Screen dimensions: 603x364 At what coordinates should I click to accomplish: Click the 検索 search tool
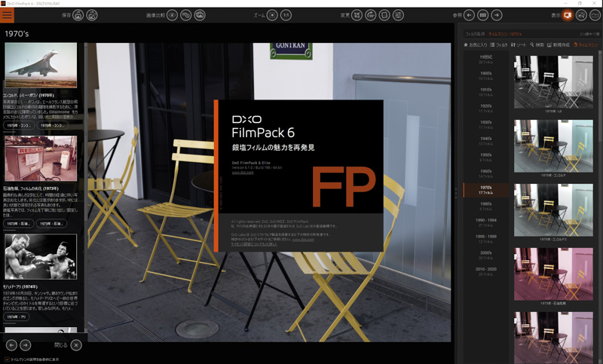[537, 45]
